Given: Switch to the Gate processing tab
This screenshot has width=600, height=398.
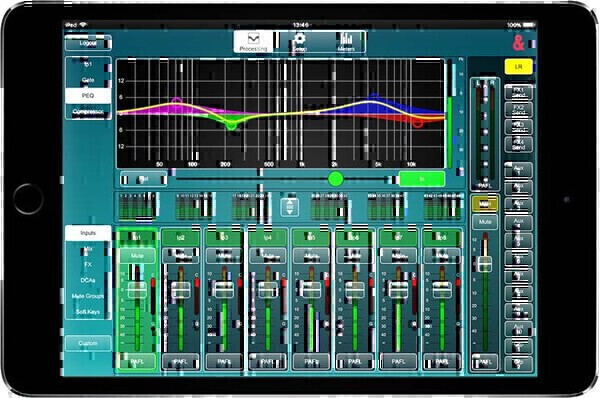Looking at the screenshot, I should [88, 80].
